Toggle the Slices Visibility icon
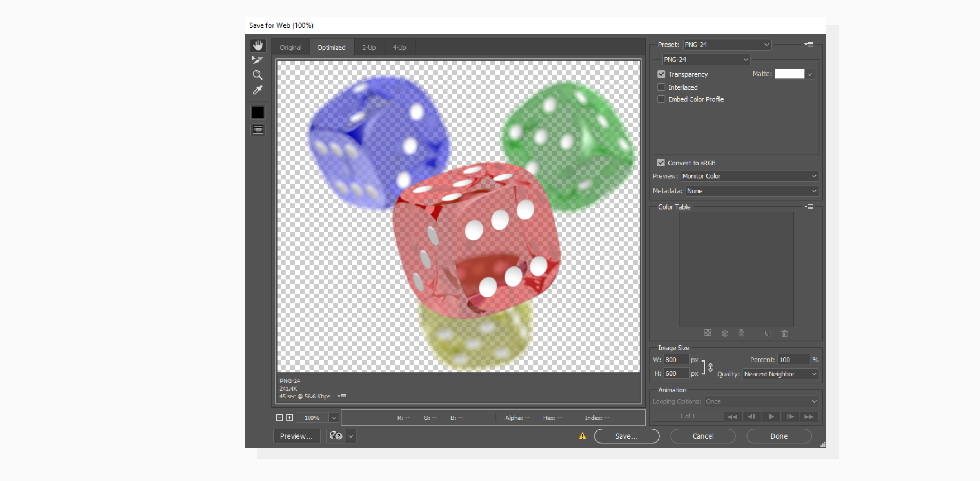This screenshot has height=481, width=980. pos(258,129)
